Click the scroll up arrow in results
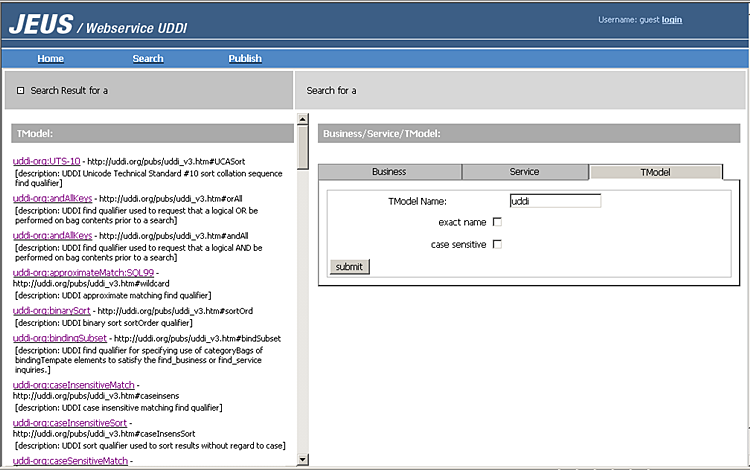This screenshot has width=750, height=470. tap(303, 121)
